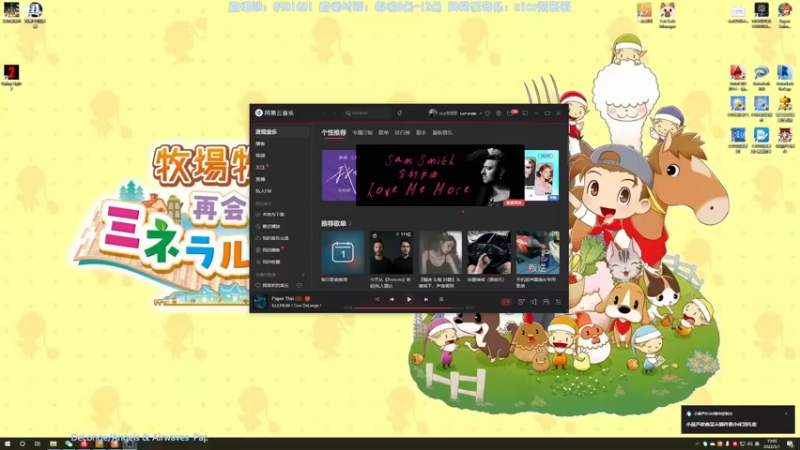800x450 pixels.
Task: Click the Paper Thin song title
Action: (283, 298)
